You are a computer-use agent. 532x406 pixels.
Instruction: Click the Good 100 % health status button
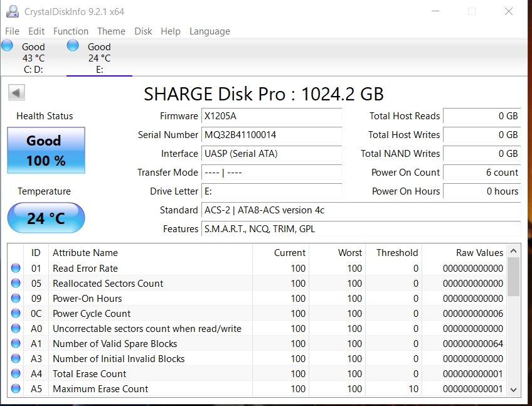click(45, 151)
